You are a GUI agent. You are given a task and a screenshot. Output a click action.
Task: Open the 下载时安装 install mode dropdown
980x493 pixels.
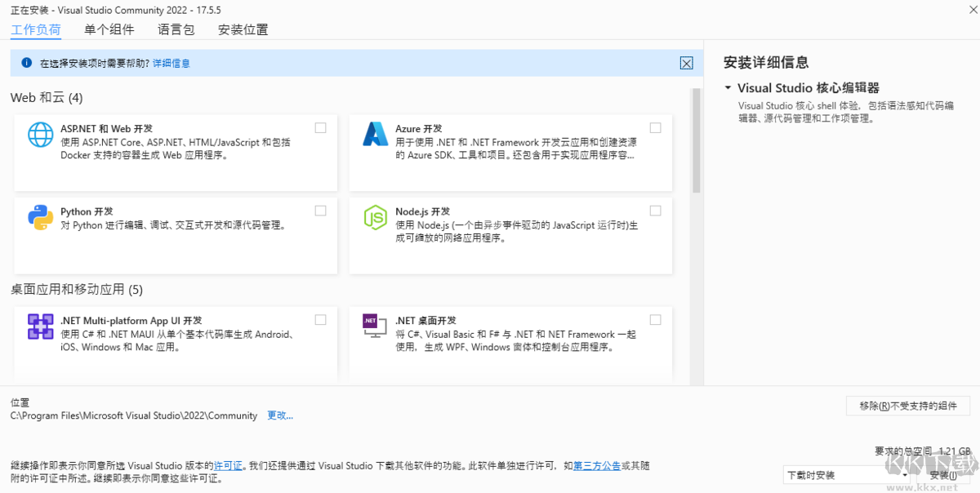coord(845,475)
